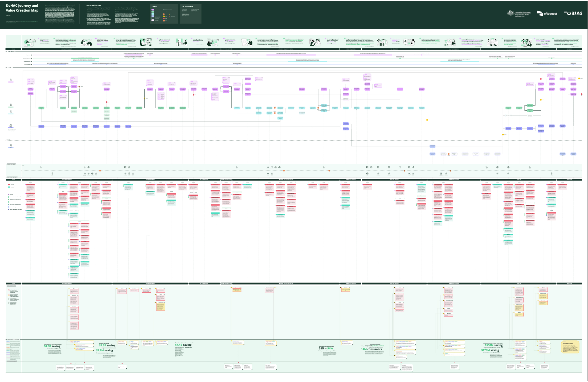Click the "$7.2M saving" figure

pyautogui.click(x=105, y=350)
